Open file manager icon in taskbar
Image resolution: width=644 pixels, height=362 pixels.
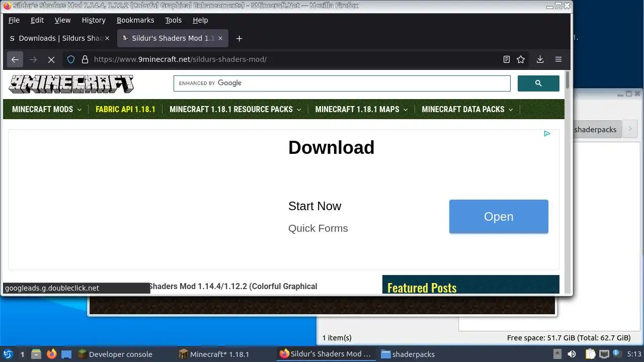[36, 354]
